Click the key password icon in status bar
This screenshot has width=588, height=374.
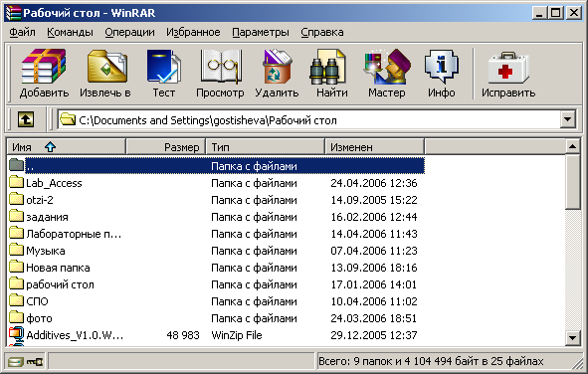35,362
